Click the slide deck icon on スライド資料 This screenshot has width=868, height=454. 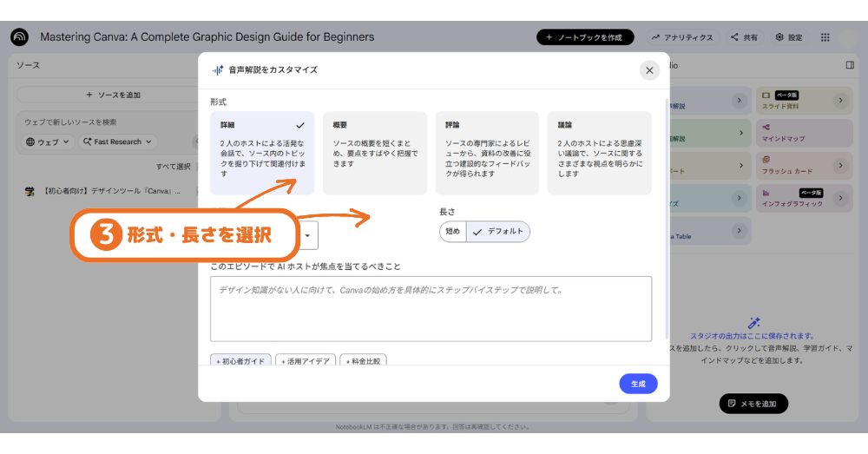766,95
